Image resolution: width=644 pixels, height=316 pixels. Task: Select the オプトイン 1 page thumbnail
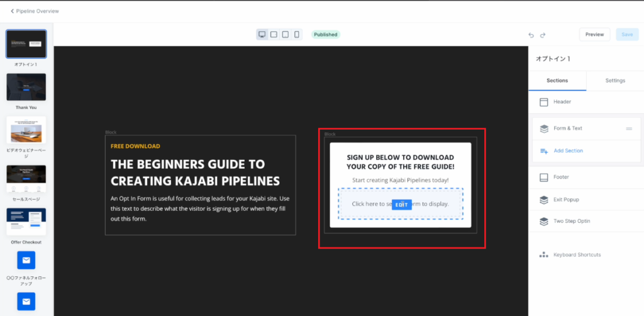coord(26,44)
